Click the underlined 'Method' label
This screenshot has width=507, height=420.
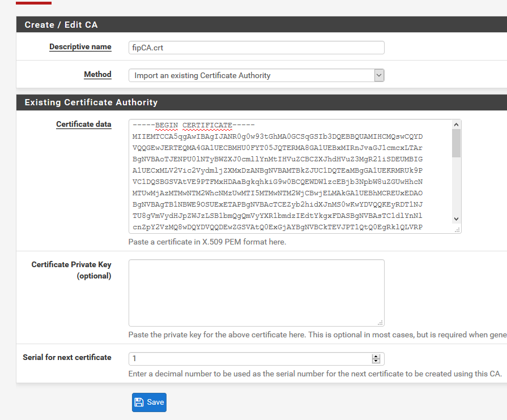[97, 74]
